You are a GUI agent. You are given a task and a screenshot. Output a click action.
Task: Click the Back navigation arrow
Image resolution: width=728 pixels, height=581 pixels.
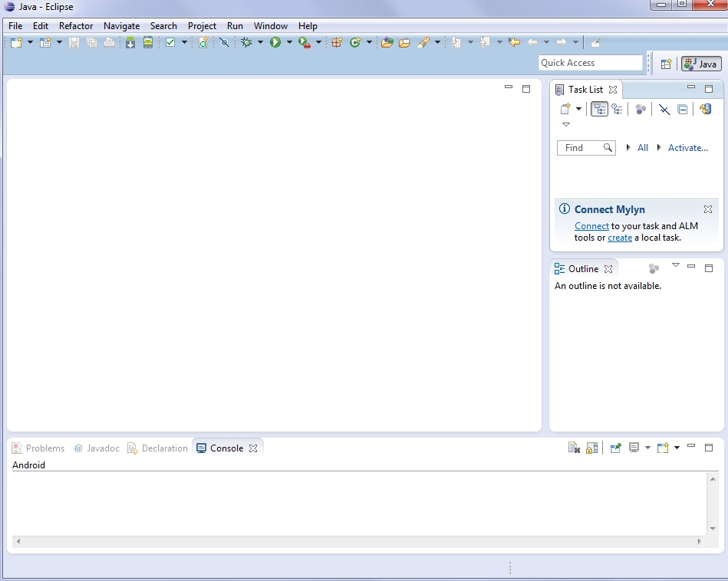pyautogui.click(x=532, y=43)
